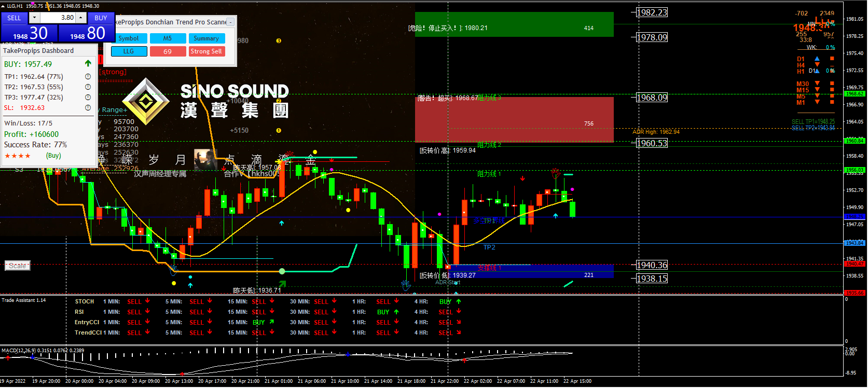Click the clock icon on the SL row
The height and width of the screenshot is (388, 868).
click(x=88, y=108)
